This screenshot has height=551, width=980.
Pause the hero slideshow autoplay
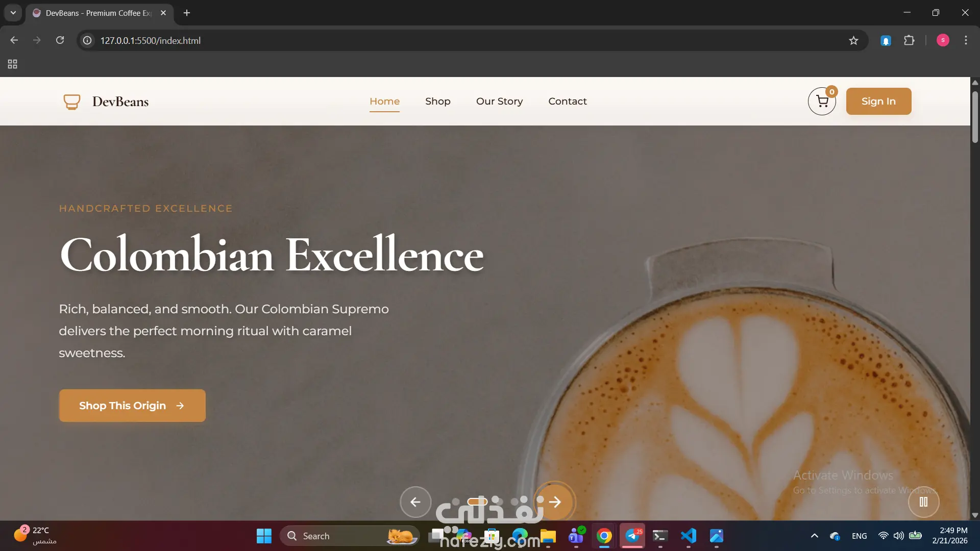click(x=923, y=502)
